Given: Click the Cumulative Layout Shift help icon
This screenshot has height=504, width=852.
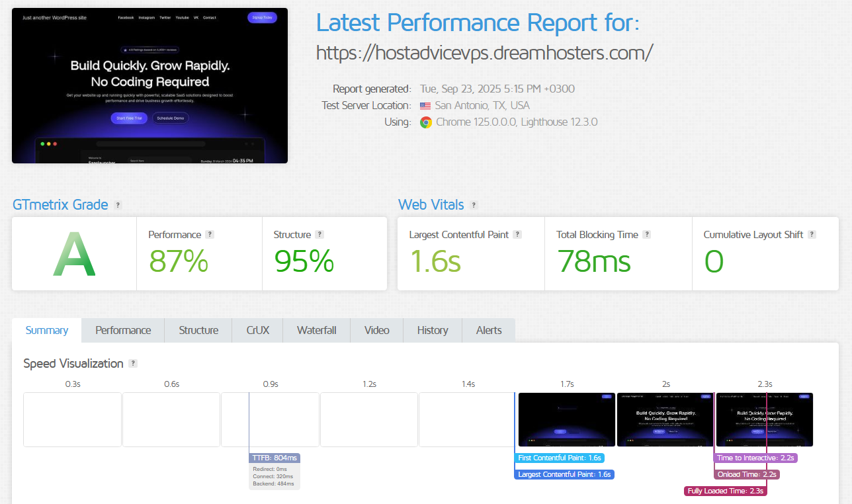Looking at the screenshot, I should tap(812, 234).
